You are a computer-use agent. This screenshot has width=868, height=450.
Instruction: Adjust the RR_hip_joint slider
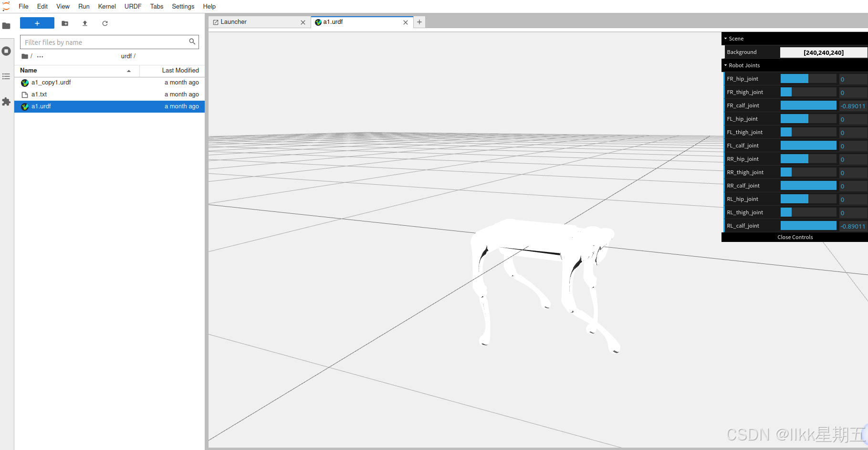coord(808,159)
